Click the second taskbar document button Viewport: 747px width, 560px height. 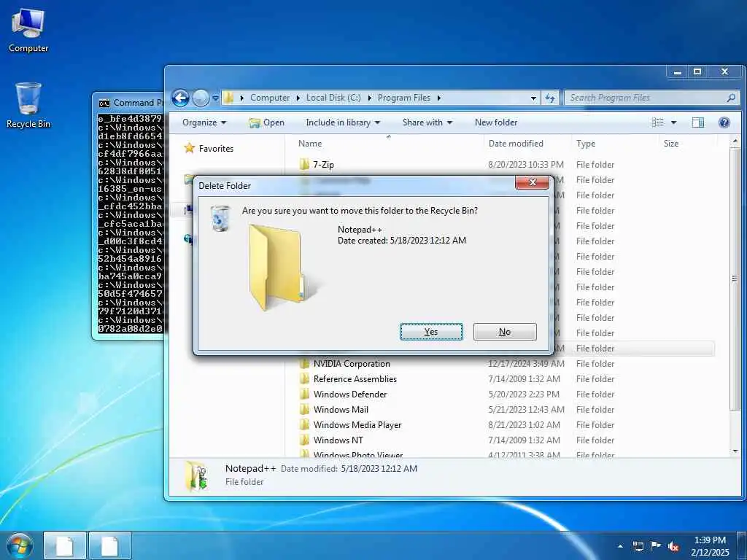point(109,546)
